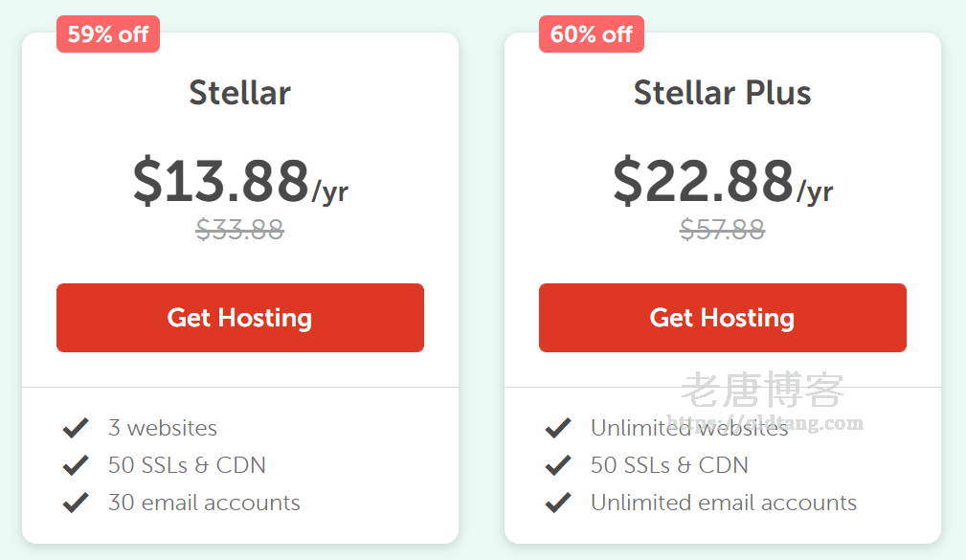
Task: Click the 30 email accounts feature text
Action: [x=204, y=503]
